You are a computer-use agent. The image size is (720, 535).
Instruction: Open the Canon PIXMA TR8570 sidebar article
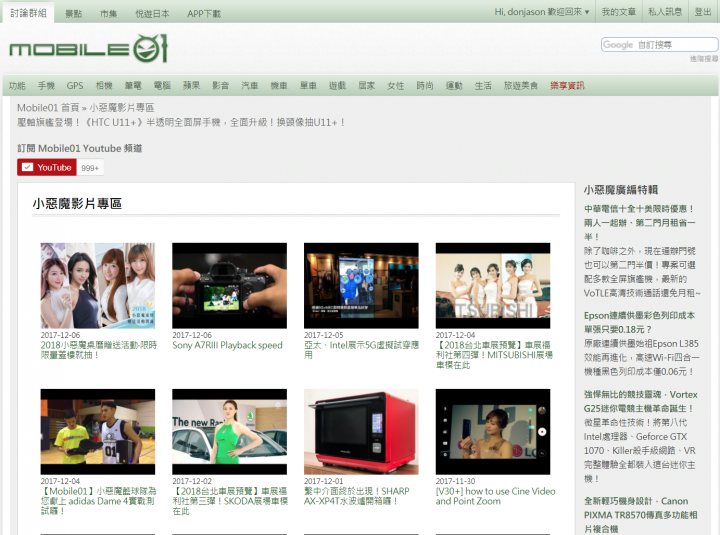(641, 515)
